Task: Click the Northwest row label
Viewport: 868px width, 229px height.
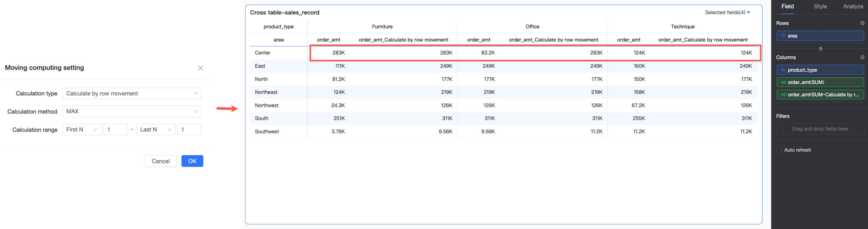Action: [267, 105]
